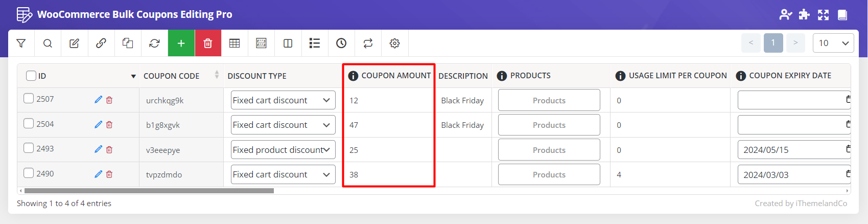
Task: Edit coupon 2507 with pencil icon
Action: [98, 100]
